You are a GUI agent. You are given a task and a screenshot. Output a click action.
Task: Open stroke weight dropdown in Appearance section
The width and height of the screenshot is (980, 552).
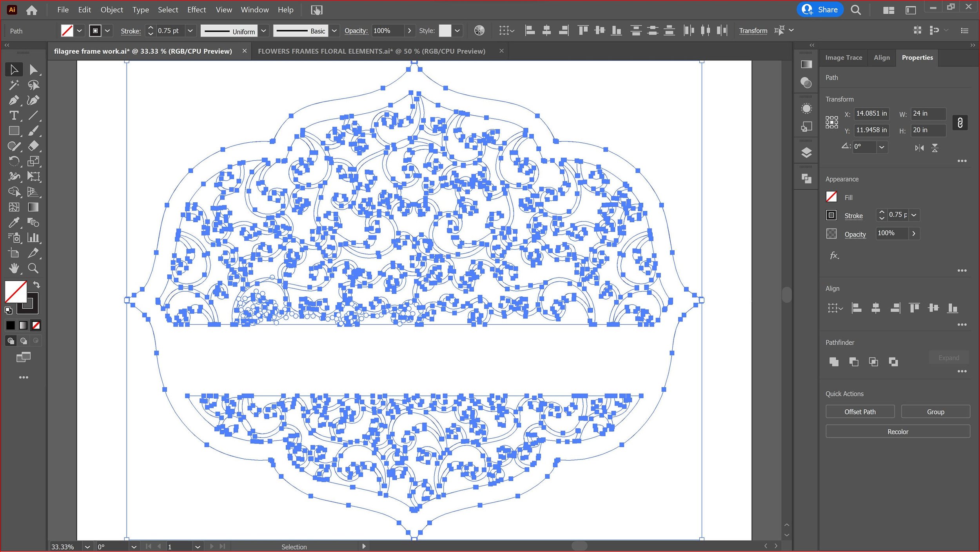click(x=914, y=215)
